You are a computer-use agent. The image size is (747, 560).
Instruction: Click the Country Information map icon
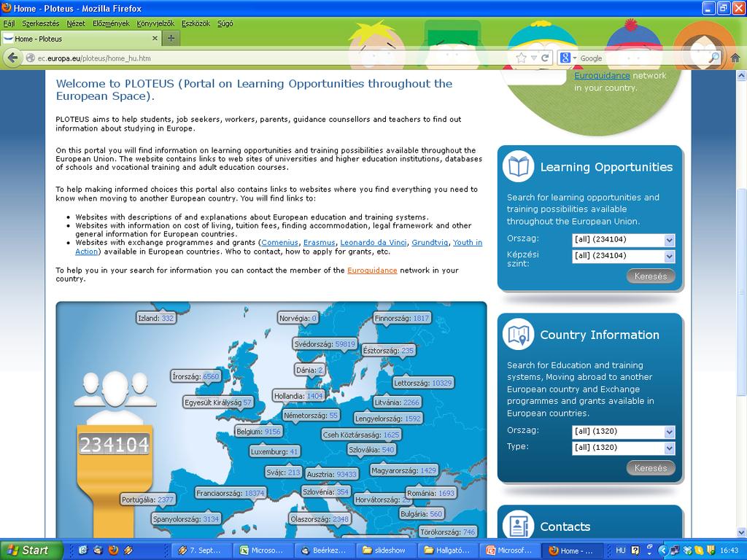519,334
